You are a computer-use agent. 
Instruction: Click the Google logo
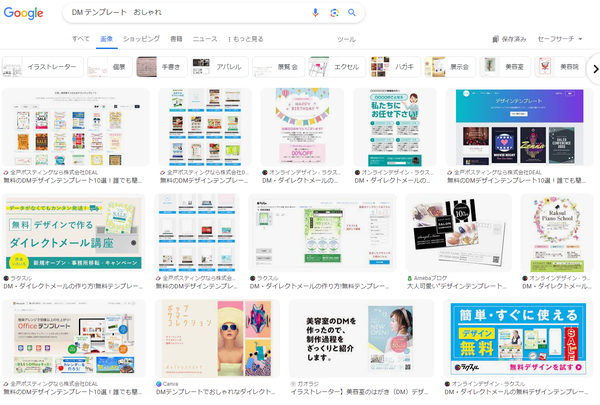click(x=24, y=13)
